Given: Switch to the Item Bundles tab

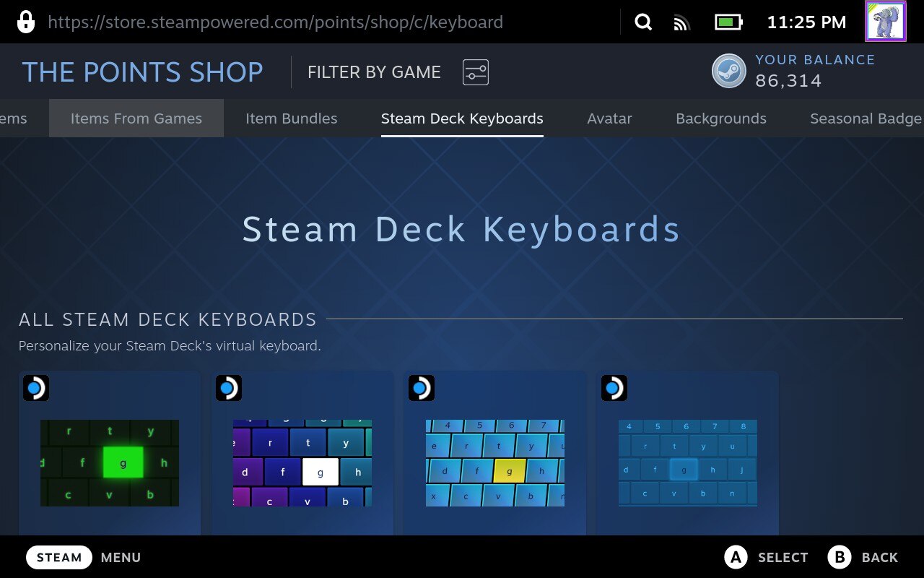Looking at the screenshot, I should point(292,118).
